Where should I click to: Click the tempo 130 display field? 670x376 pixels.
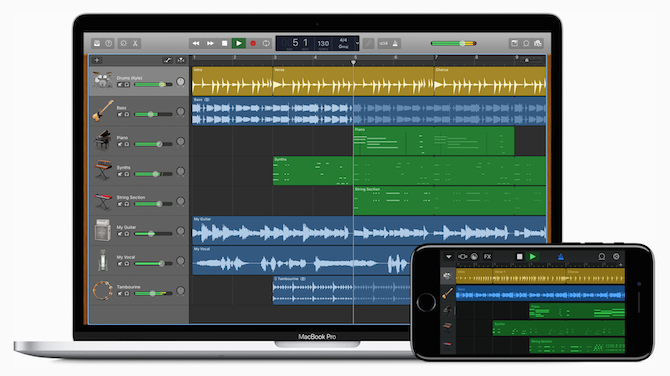323,43
